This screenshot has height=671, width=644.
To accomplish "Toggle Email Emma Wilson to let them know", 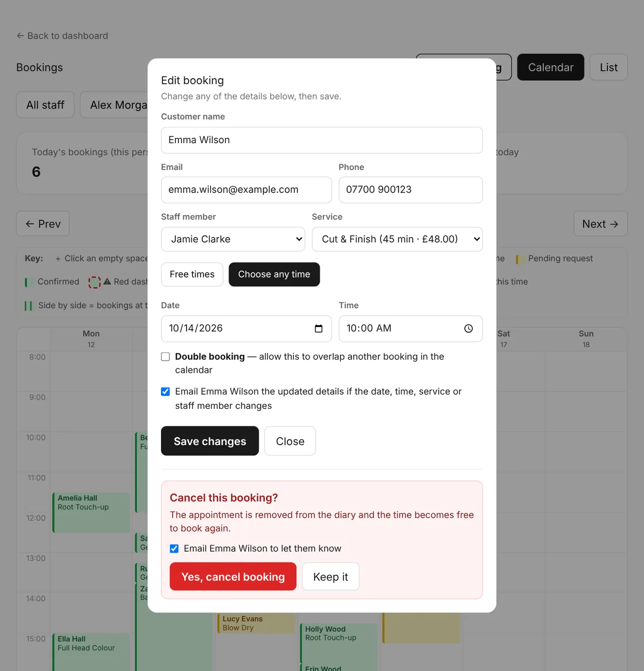I will [174, 549].
